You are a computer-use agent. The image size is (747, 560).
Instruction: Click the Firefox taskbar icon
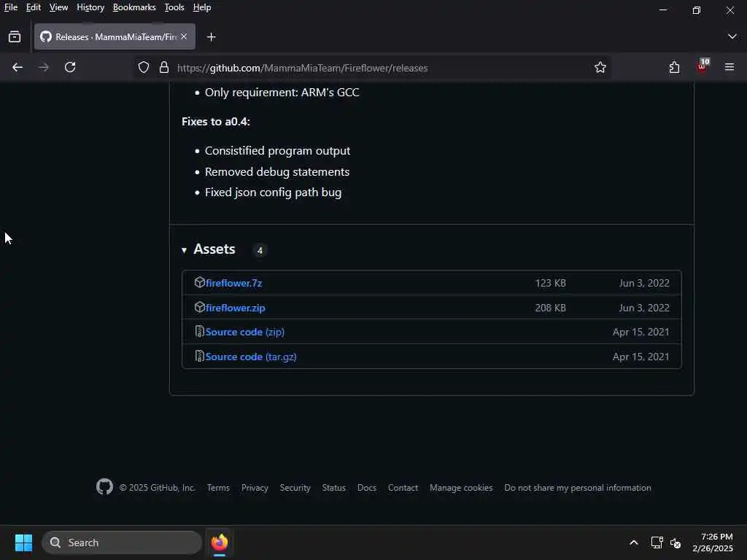220,542
